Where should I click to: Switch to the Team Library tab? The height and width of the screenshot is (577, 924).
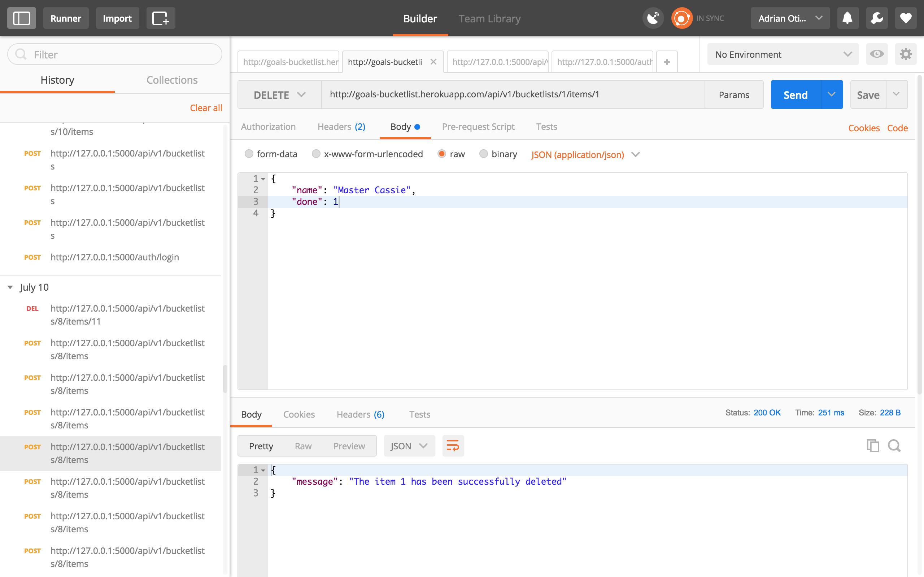[x=489, y=18]
